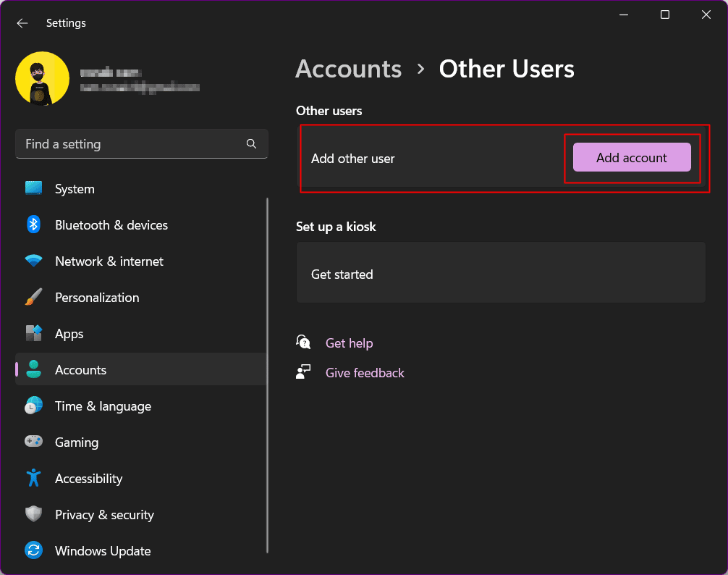The width and height of the screenshot is (728, 575).
Task: Click the magnifier search icon
Action: 251,144
